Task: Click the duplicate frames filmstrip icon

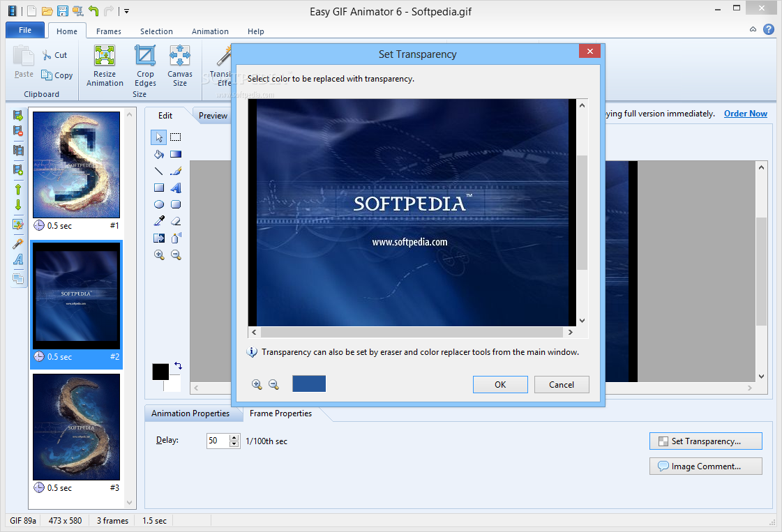Action: 18,150
